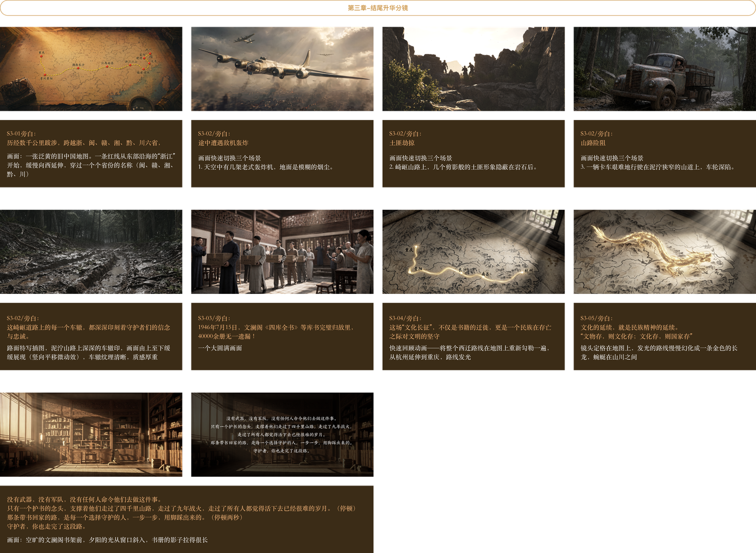This screenshot has width=756, height=553.
Task: Click caption line "守护者,你也走完了这段路。"
Action: pyautogui.click(x=46, y=527)
